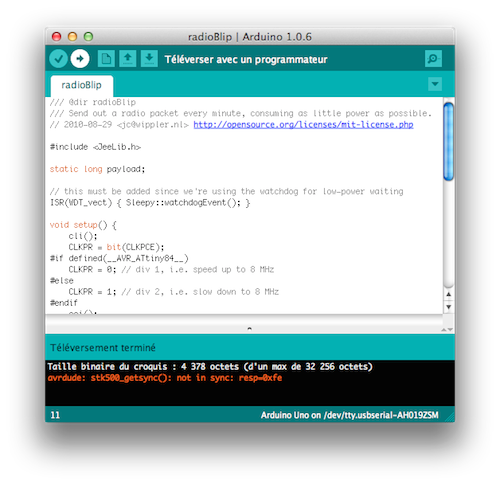The height and width of the screenshot is (485, 500).
Task: Click the 'Téléverser avec un programmateur' toolbar label
Action: [x=246, y=59]
